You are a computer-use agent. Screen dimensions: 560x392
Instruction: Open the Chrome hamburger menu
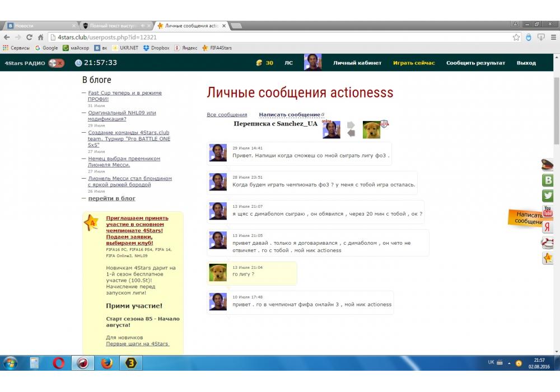pos(553,38)
